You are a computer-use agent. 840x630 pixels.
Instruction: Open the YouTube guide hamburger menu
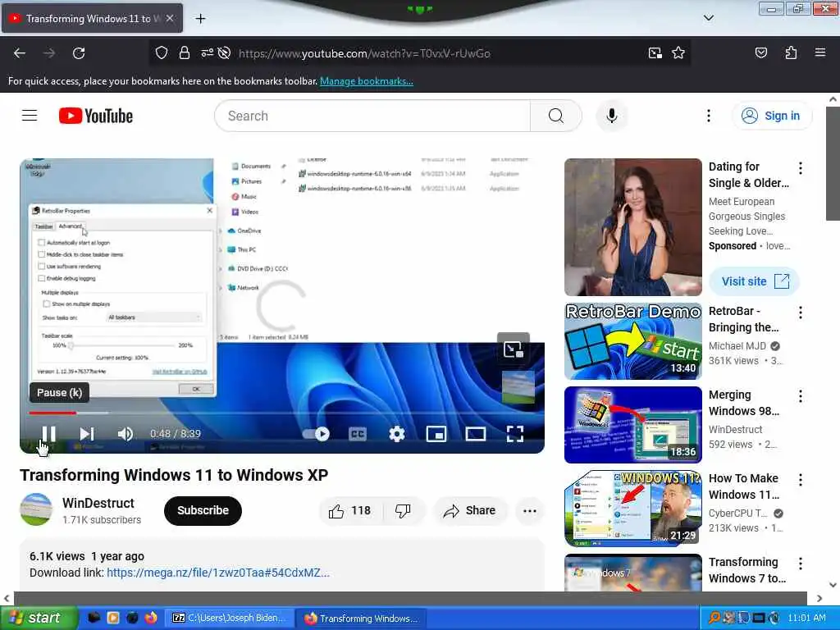click(30, 116)
